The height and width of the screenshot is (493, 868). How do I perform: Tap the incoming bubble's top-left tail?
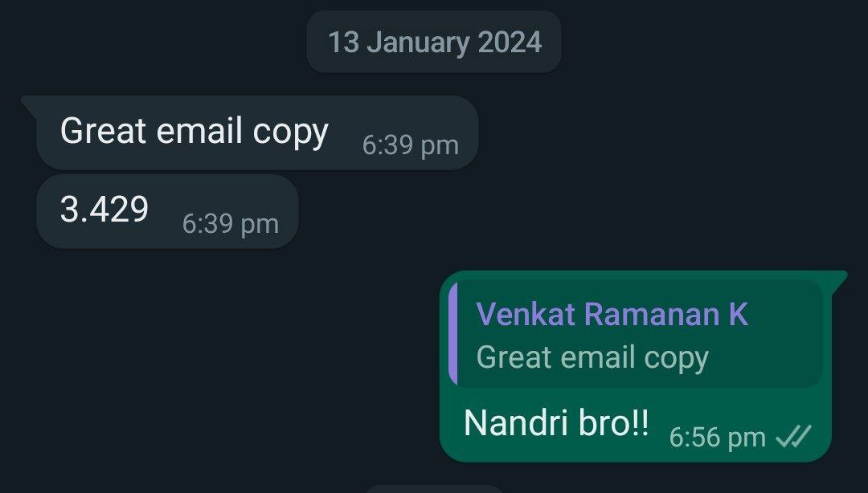pos(30,103)
